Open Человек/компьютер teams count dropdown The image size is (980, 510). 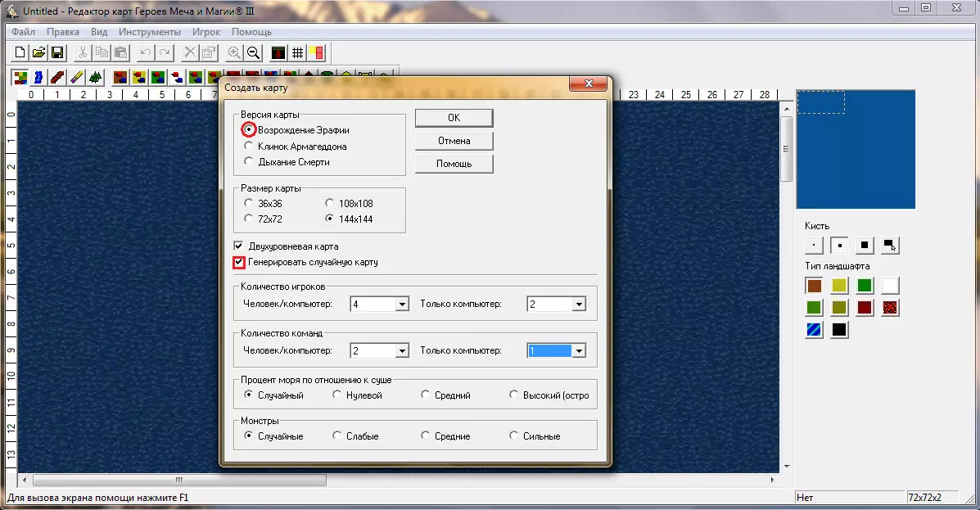pos(401,351)
